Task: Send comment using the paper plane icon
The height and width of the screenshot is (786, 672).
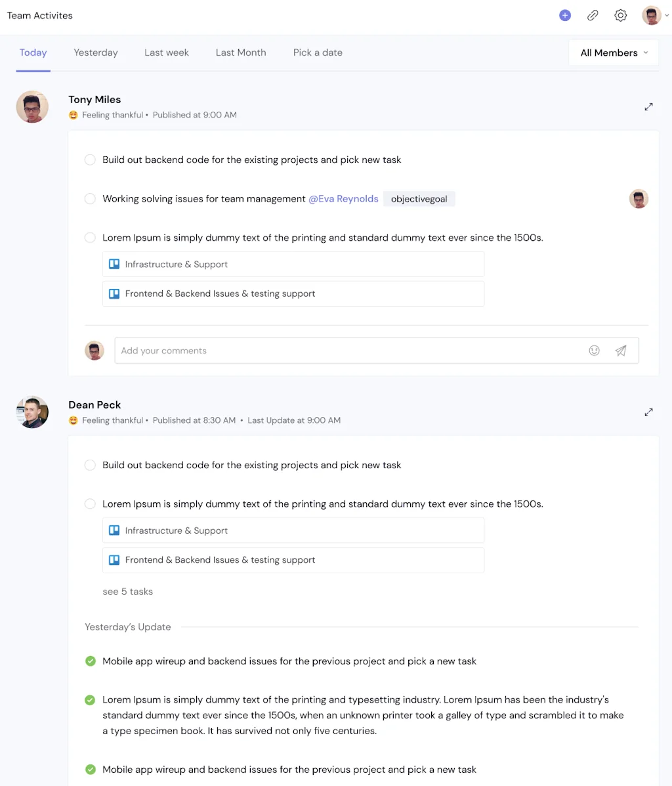Action: 621,350
